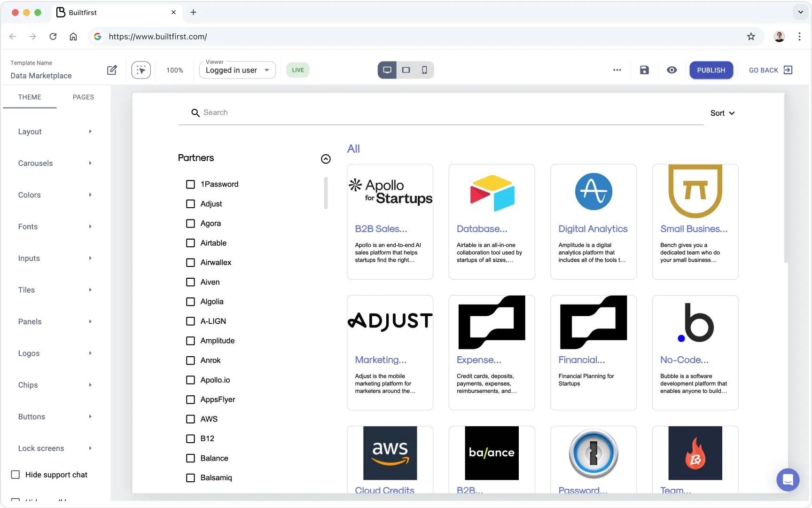
Task: Check the Airwallex partner filter
Action: pos(190,263)
